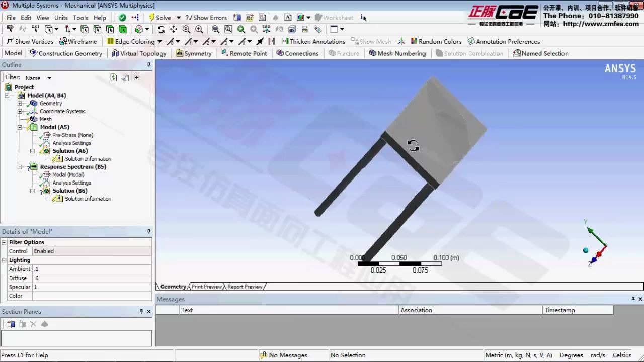Open the Virtual Topology tool
The height and width of the screenshot is (362, 644).
click(x=139, y=53)
